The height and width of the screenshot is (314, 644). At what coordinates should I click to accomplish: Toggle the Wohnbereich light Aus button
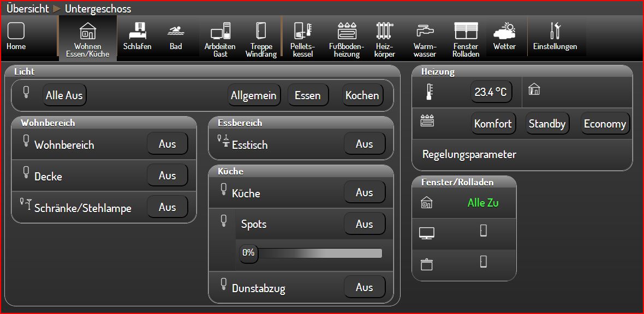click(x=167, y=144)
